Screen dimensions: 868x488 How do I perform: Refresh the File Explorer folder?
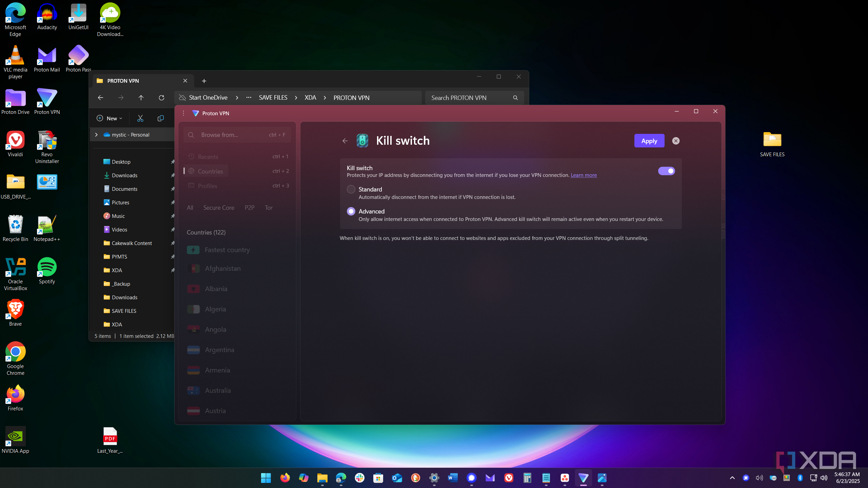coord(161,98)
